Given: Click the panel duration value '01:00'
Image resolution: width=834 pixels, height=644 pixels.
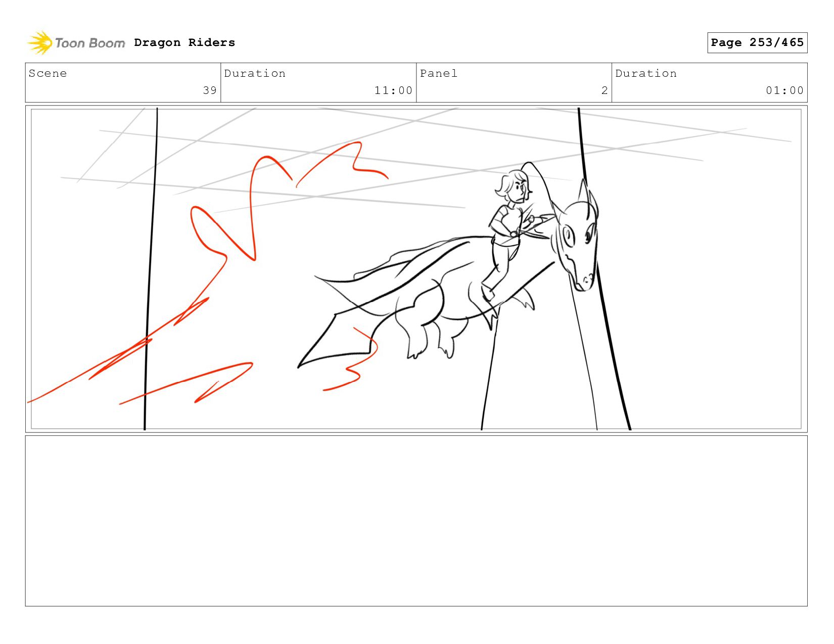Looking at the screenshot, I should pos(784,91).
